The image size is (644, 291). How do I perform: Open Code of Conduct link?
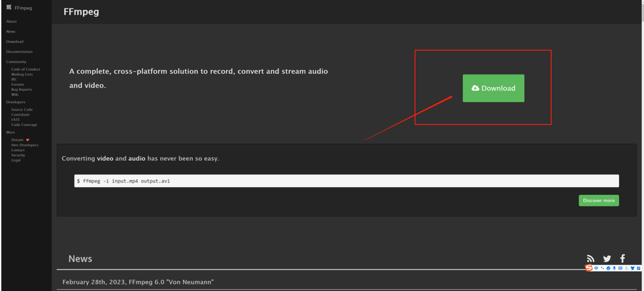pos(25,69)
